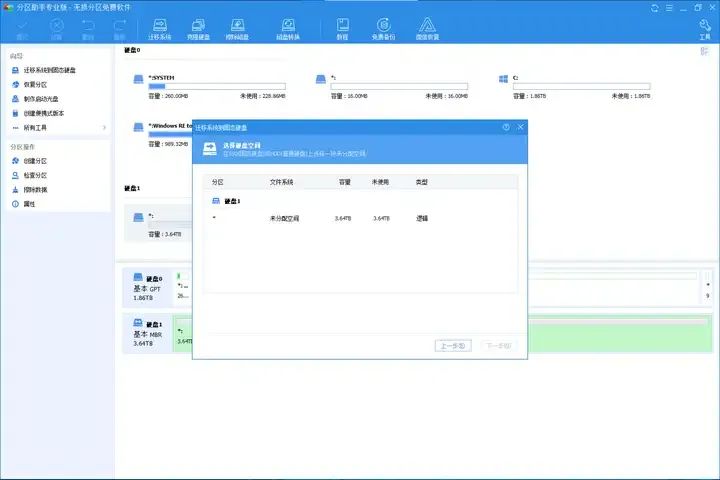Click the 类型 column header in dialog
The width and height of the screenshot is (720, 480).
[x=422, y=182]
